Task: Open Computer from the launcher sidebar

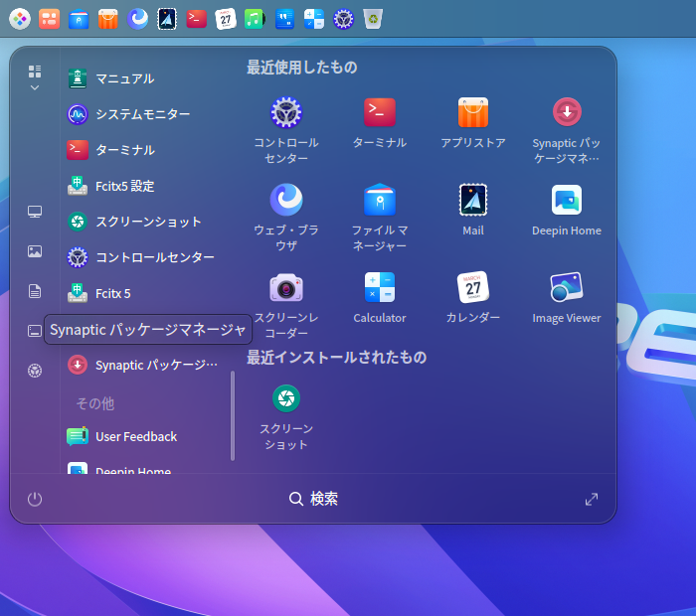Action: [x=35, y=212]
